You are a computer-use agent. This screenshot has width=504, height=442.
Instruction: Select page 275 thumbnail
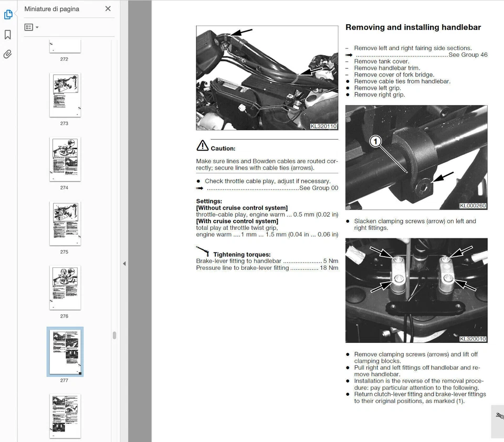(64, 223)
